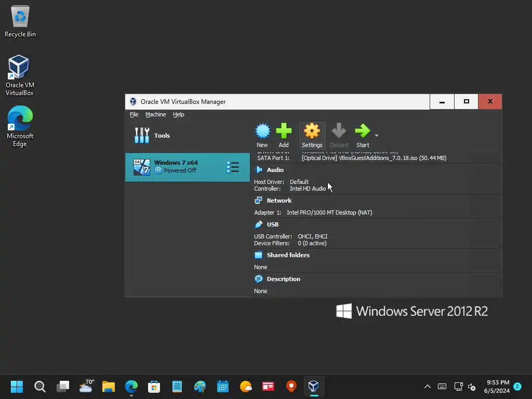Open Task View on the taskbar

coord(63,387)
